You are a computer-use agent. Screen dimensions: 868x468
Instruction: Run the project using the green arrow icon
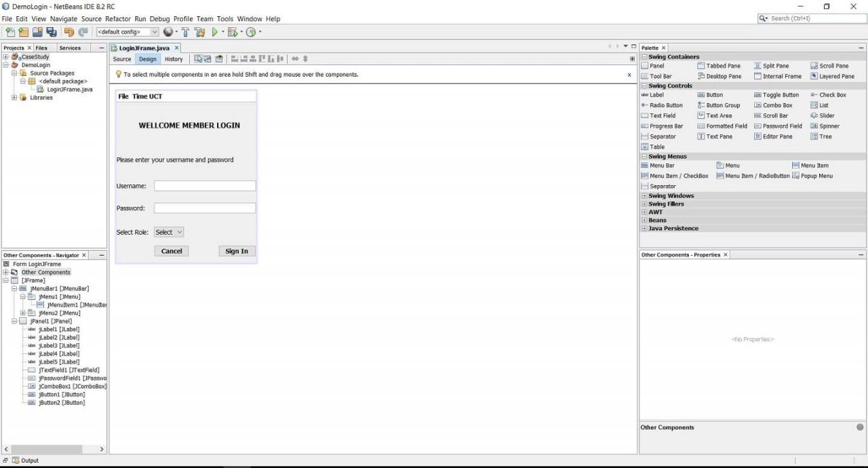tap(215, 32)
